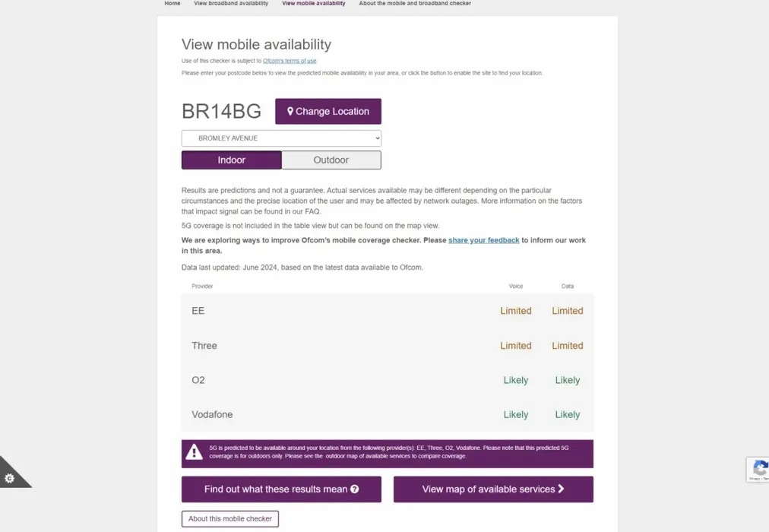
Task: Go to the Home nav item
Action: click(x=172, y=4)
